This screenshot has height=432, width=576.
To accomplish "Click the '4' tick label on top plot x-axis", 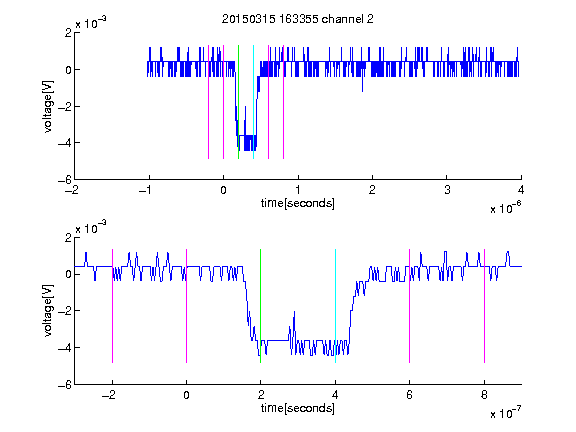I will (x=521, y=190).
